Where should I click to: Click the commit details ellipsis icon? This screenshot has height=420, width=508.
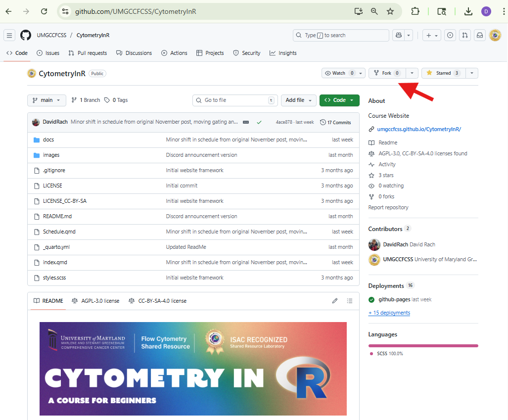[246, 122]
